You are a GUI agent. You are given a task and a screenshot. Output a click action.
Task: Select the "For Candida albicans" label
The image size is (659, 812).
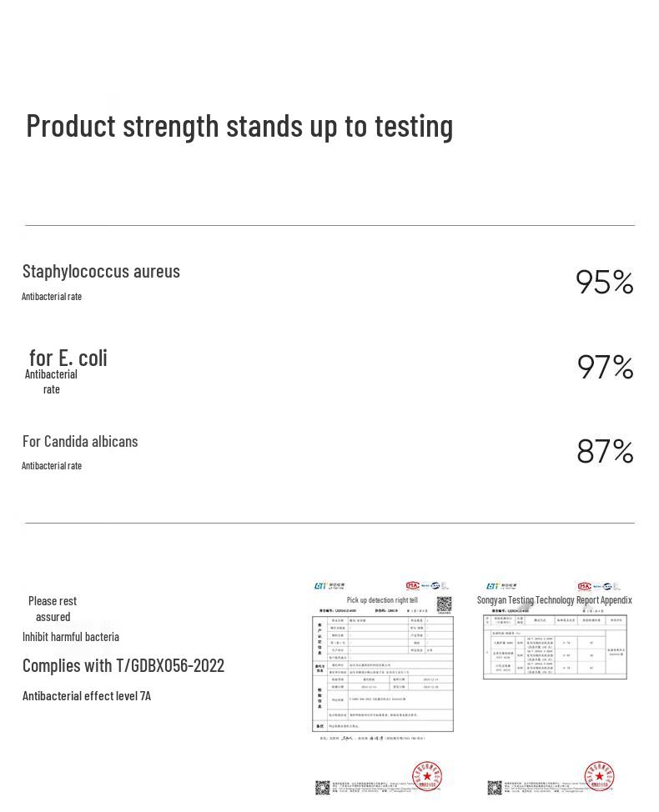point(80,441)
